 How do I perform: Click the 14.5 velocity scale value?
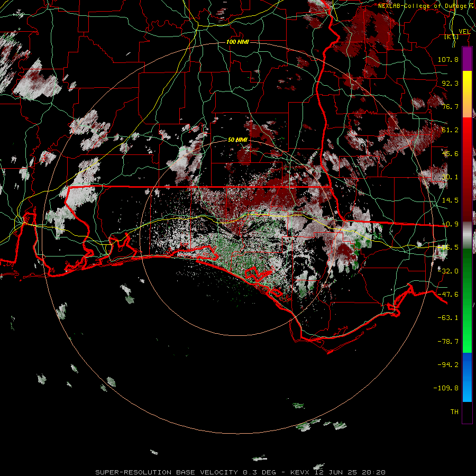[x=450, y=200]
